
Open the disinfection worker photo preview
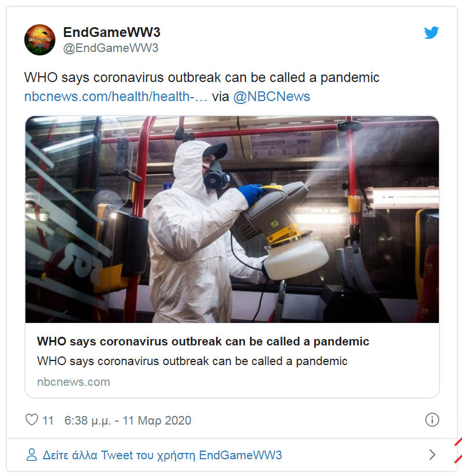(x=232, y=220)
